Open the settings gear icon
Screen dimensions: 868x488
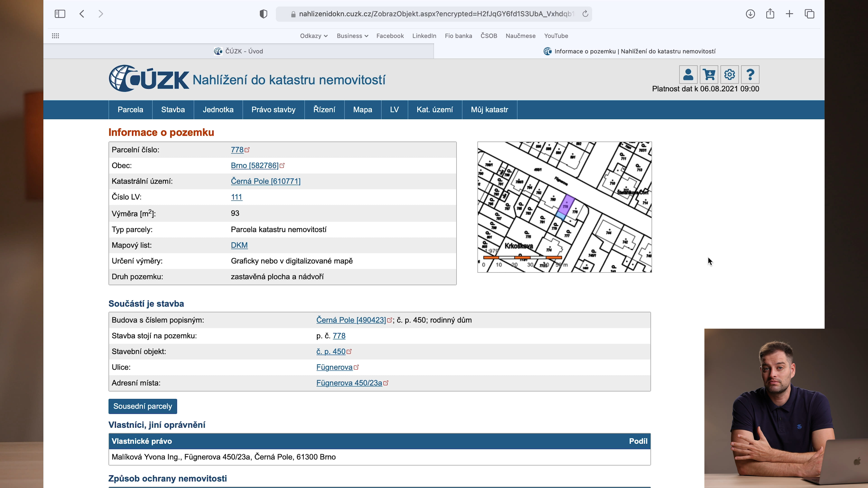click(x=729, y=74)
